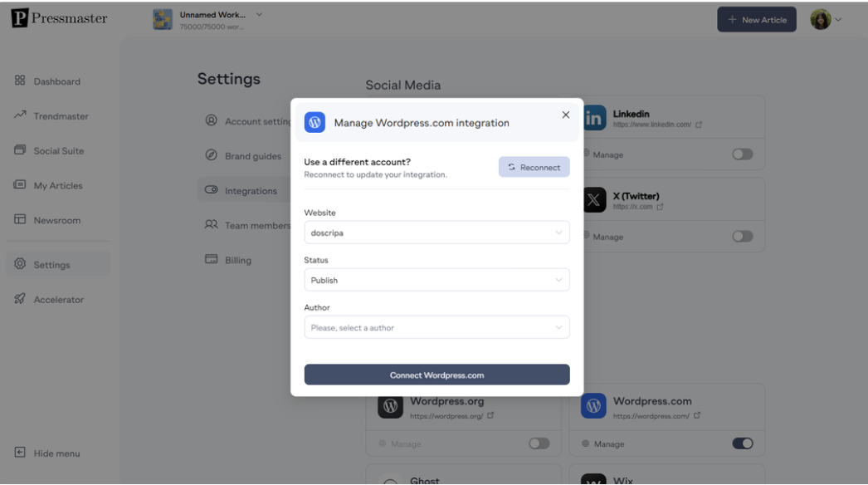Disable the Wordpress.com integration switch
868x485 pixels.
pos(743,443)
